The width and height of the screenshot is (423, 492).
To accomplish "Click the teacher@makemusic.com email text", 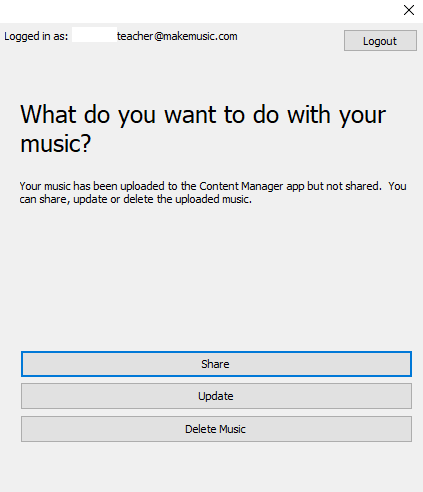I will [177, 36].
